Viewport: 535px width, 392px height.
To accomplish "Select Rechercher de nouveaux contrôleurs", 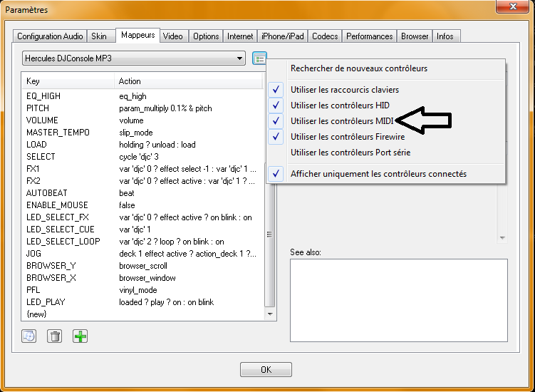I will click(x=385, y=68).
